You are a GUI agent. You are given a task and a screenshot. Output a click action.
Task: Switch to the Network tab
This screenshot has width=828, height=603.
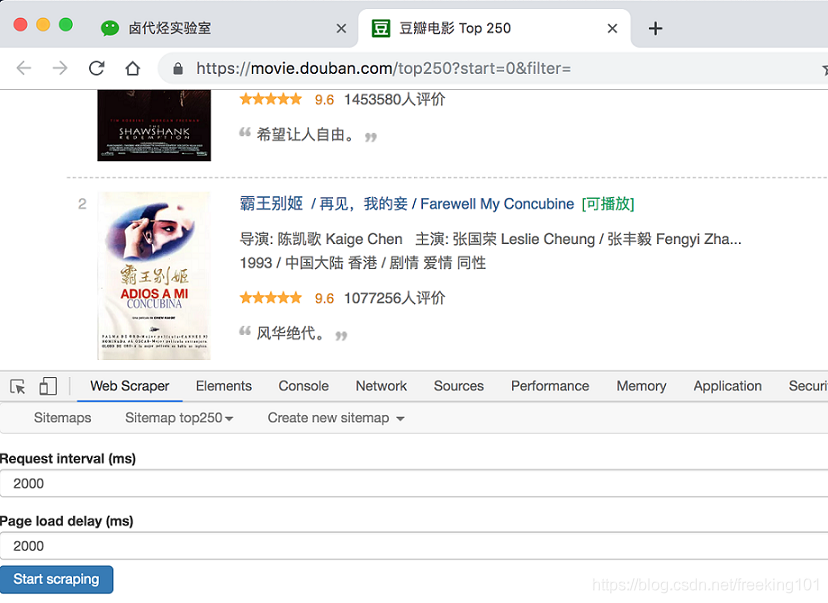tap(381, 386)
